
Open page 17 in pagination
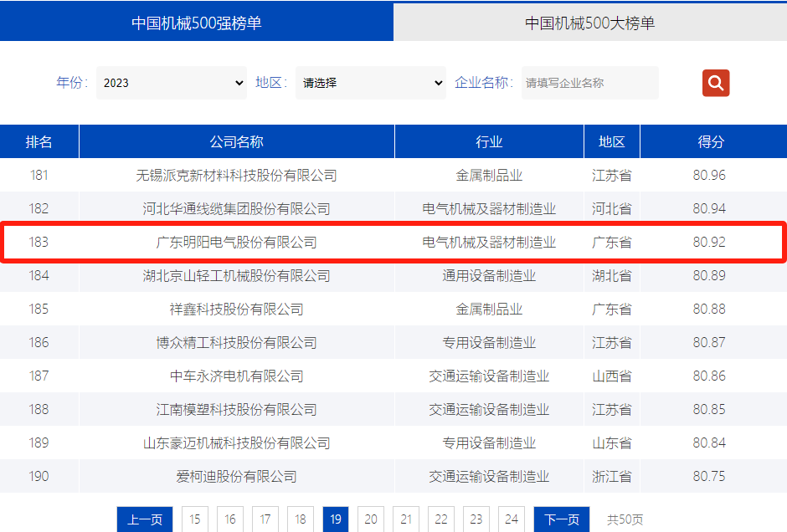265,519
